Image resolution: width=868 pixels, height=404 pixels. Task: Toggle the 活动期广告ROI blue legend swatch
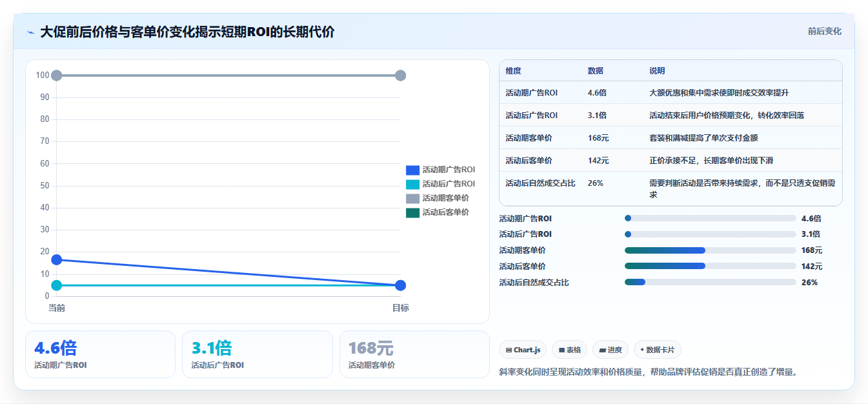[x=412, y=170]
